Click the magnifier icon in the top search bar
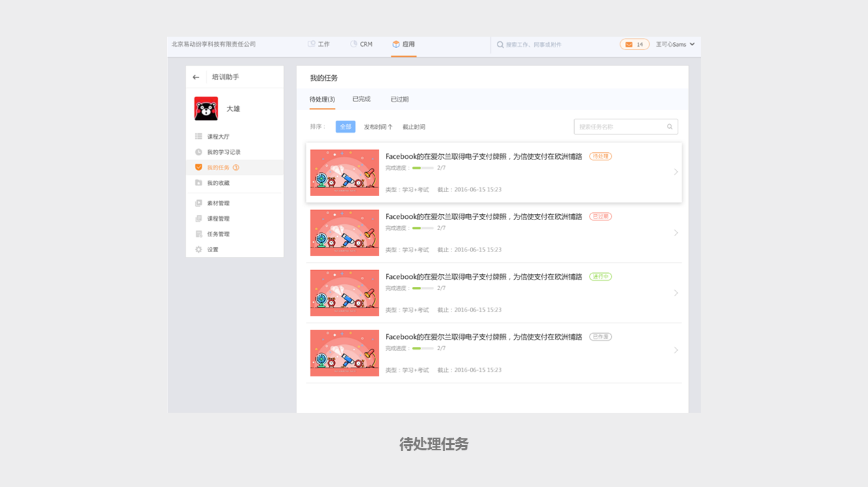This screenshot has height=487, width=868. point(500,45)
